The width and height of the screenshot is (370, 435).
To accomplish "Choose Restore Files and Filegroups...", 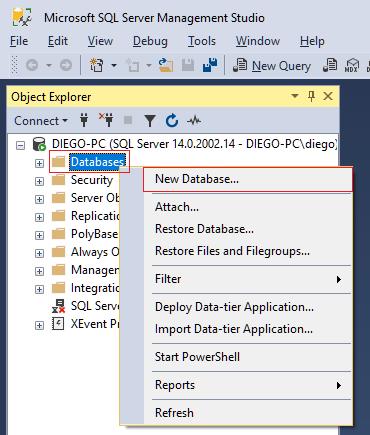I will 248,251.
